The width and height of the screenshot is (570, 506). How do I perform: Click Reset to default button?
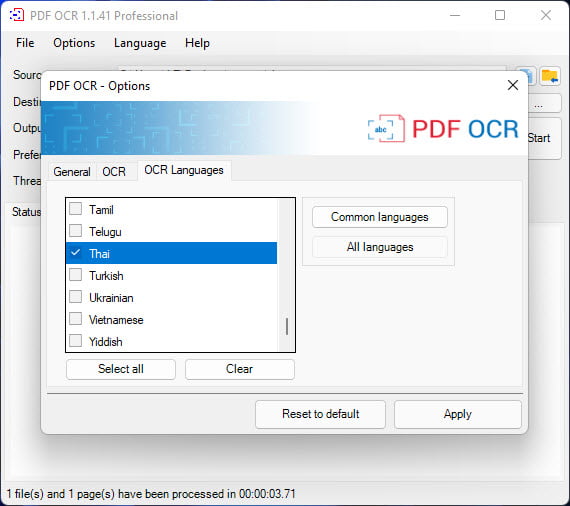320,414
